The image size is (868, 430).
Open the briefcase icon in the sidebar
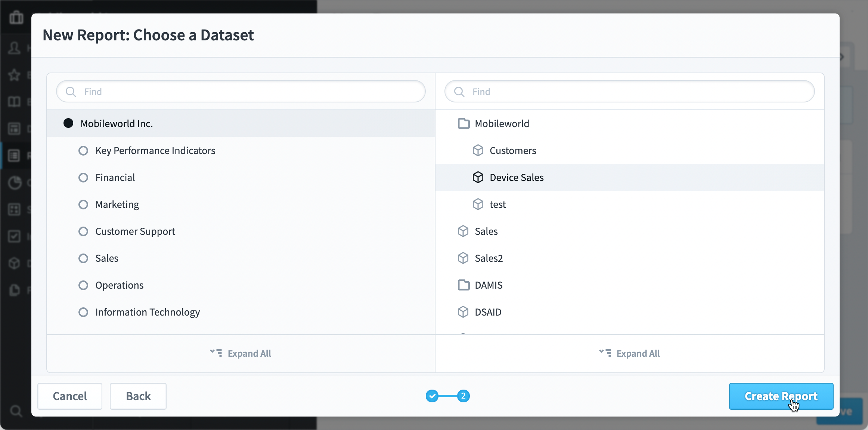coord(16,17)
